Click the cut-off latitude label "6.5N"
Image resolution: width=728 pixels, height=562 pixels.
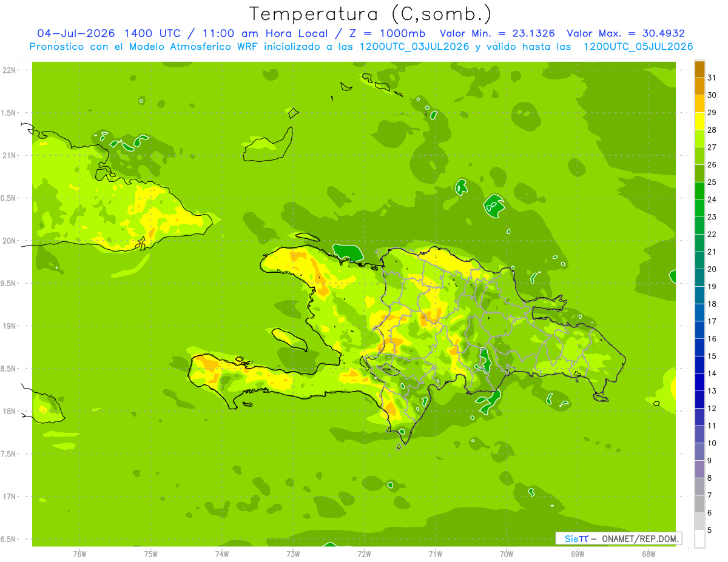coord(8,539)
